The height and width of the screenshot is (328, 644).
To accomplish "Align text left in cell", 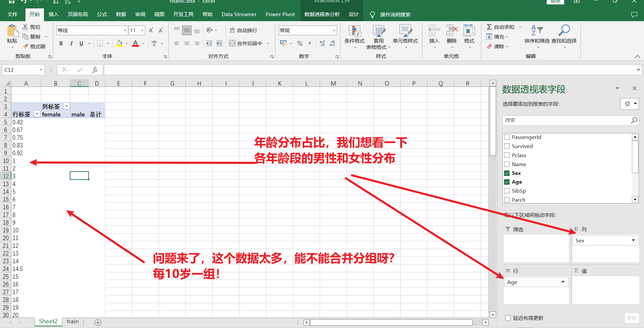I will [177, 43].
